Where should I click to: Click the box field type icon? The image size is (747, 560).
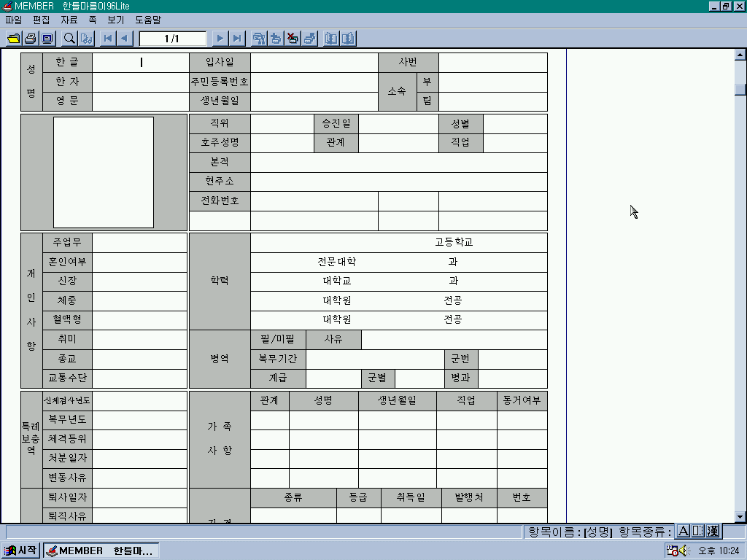coord(698,531)
